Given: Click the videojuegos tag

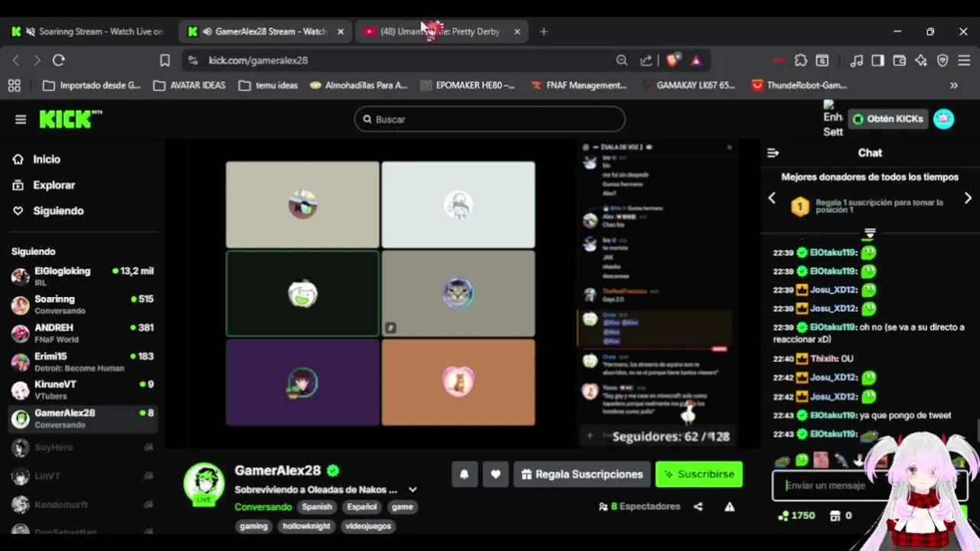Looking at the screenshot, I should click(x=368, y=526).
